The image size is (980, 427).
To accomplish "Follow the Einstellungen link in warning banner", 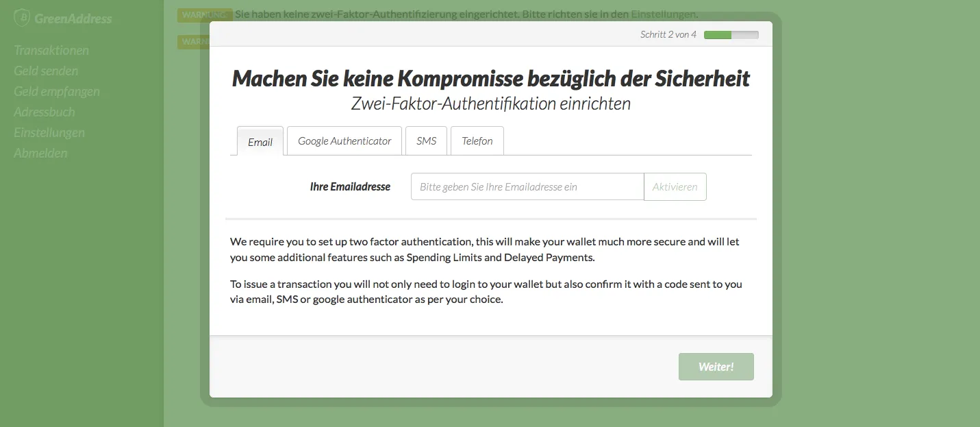I will (x=662, y=14).
